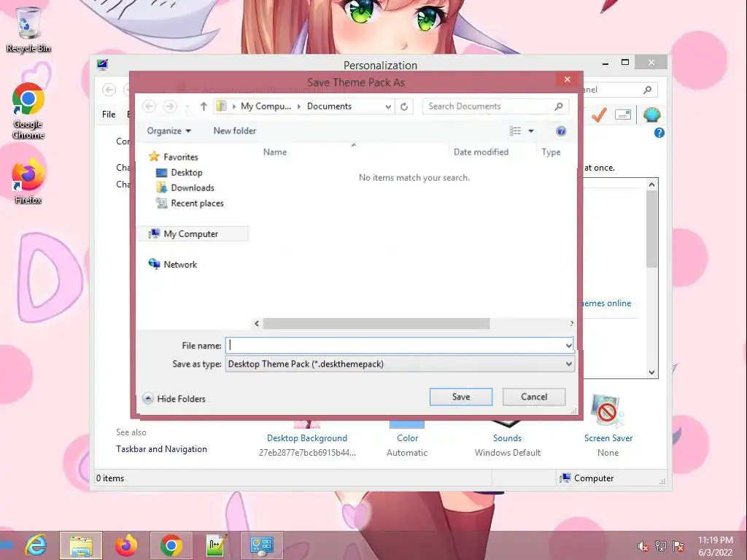Click the Forward arrow in save dialog
The height and width of the screenshot is (560, 747).
coord(169,106)
